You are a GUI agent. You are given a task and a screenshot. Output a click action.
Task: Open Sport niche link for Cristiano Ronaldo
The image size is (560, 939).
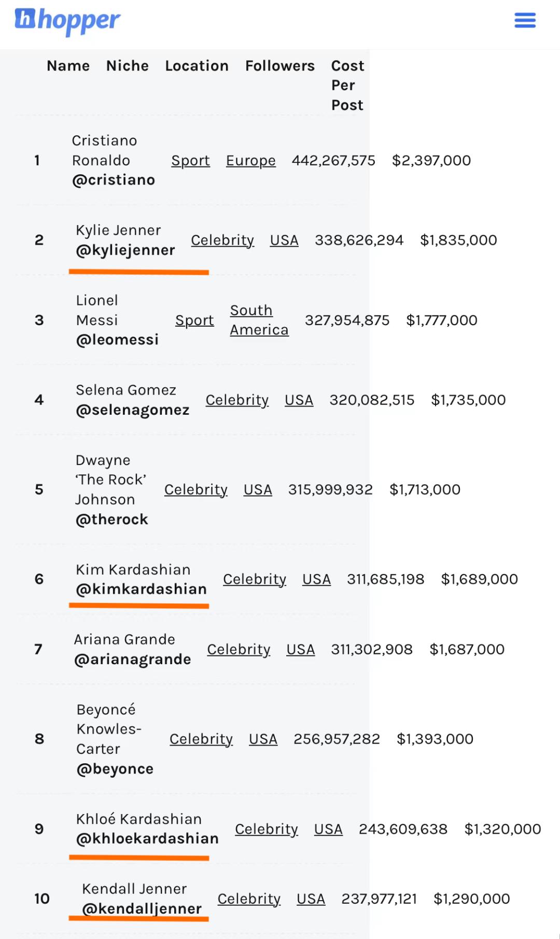click(x=190, y=161)
